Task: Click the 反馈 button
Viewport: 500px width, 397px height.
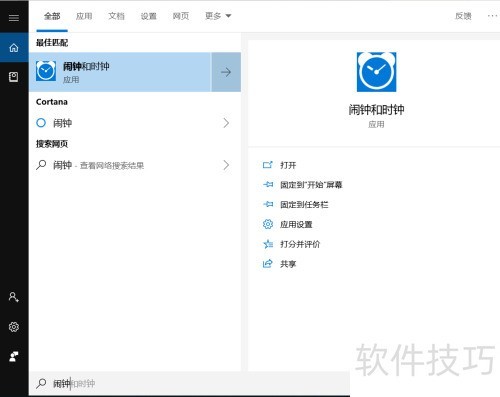Action: pyautogui.click(x=463, y=16)
